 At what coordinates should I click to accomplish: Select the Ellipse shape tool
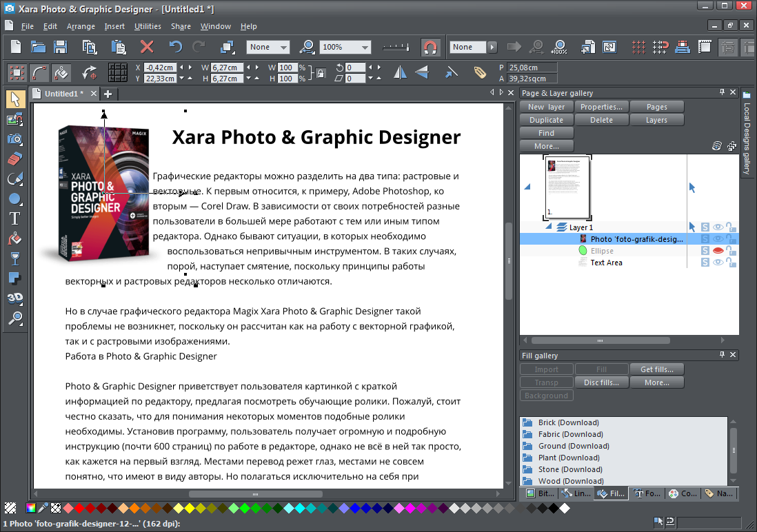coord(15,199)
